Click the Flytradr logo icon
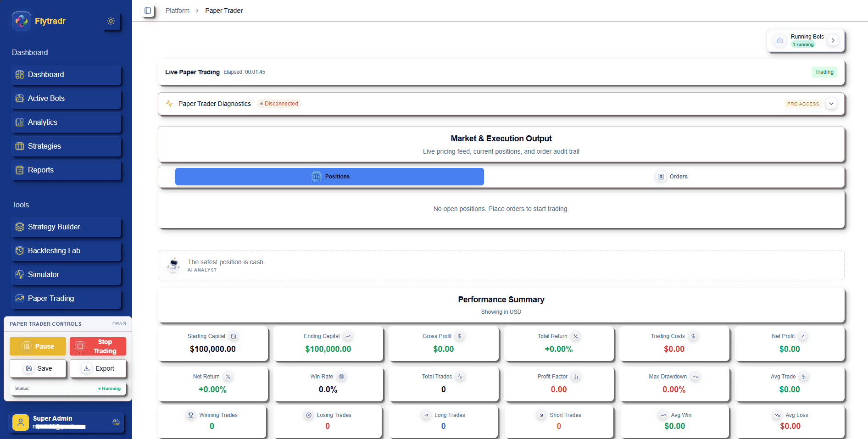 [21, 21]
